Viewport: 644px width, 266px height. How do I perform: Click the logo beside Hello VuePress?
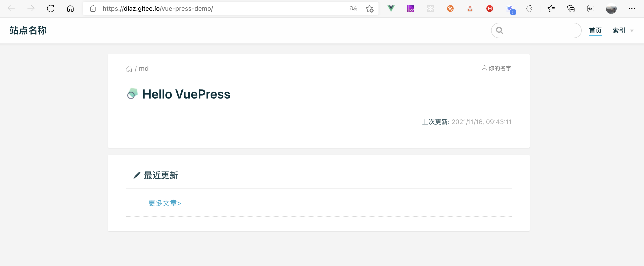[132, 94]
